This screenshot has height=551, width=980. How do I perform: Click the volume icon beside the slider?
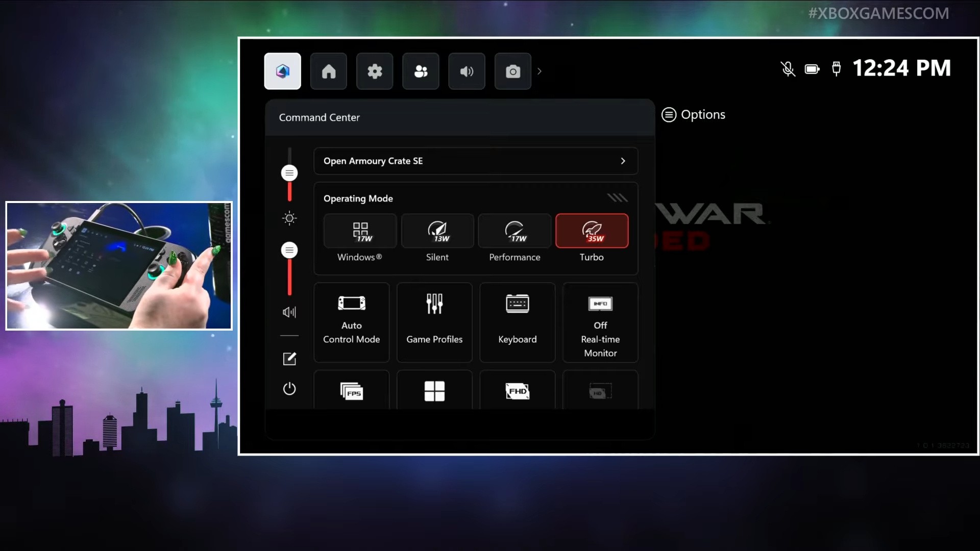click(x=289, y=312)
